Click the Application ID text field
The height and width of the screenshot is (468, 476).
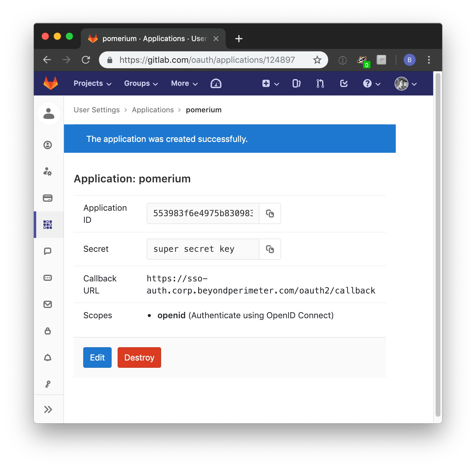click(203, 213)
